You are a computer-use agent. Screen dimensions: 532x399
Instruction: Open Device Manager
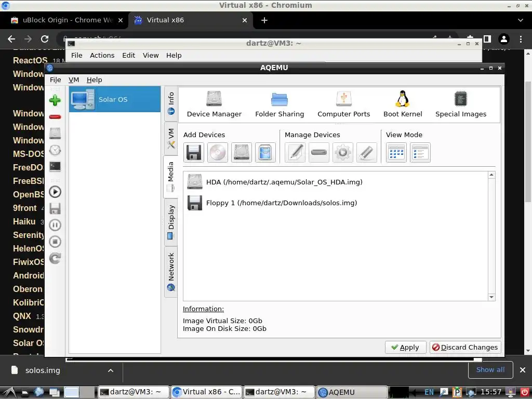(214, 104)
